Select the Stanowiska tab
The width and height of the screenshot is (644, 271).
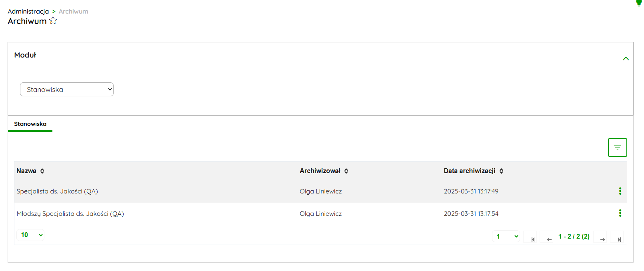30,124
